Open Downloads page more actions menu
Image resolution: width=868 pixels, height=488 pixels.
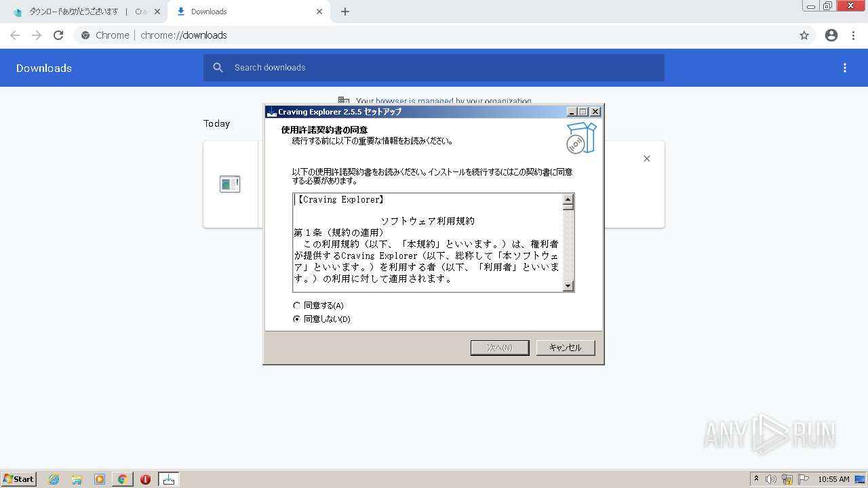point(845,68)
